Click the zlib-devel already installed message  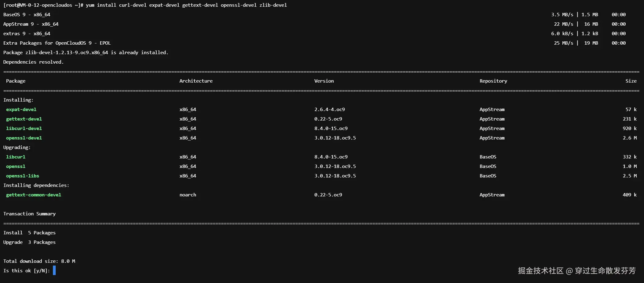86,53
